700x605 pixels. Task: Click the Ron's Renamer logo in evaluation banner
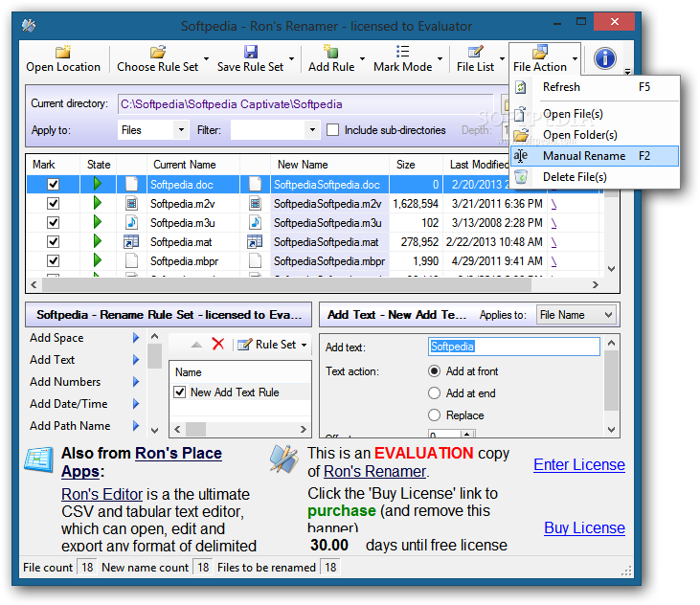284,459
